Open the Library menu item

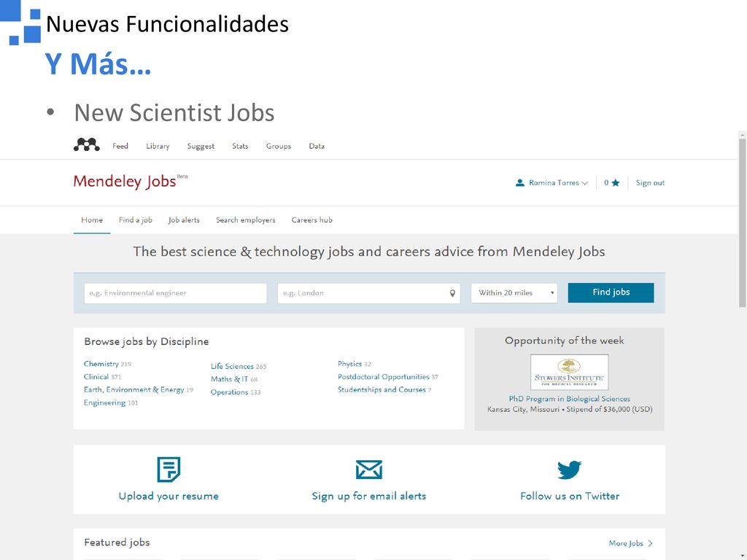[x=158, y=146]
